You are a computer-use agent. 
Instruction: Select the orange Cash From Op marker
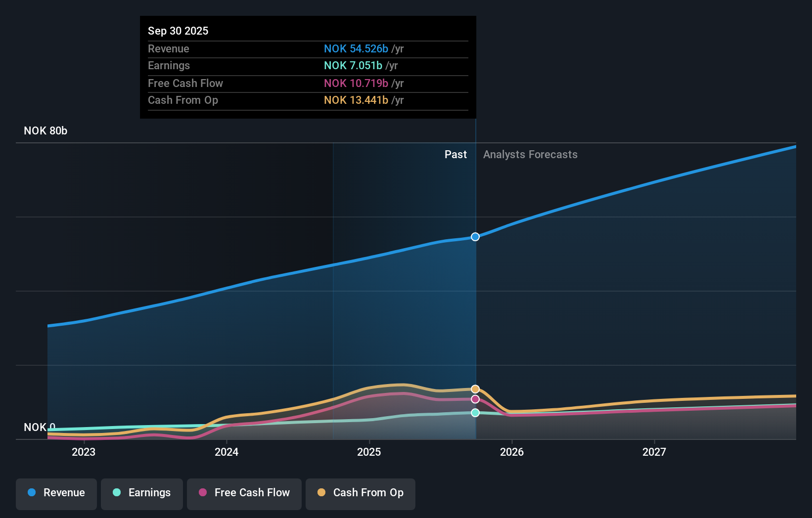(475, 388)
